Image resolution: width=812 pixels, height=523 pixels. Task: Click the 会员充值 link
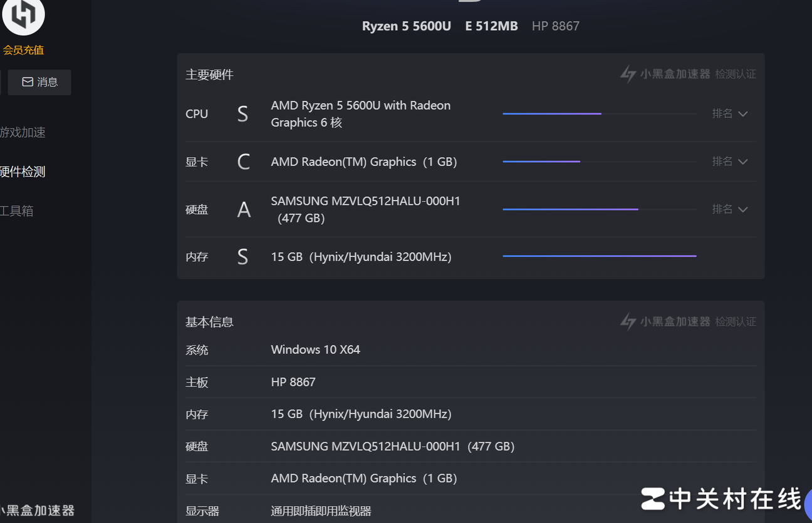coord(23,50)
